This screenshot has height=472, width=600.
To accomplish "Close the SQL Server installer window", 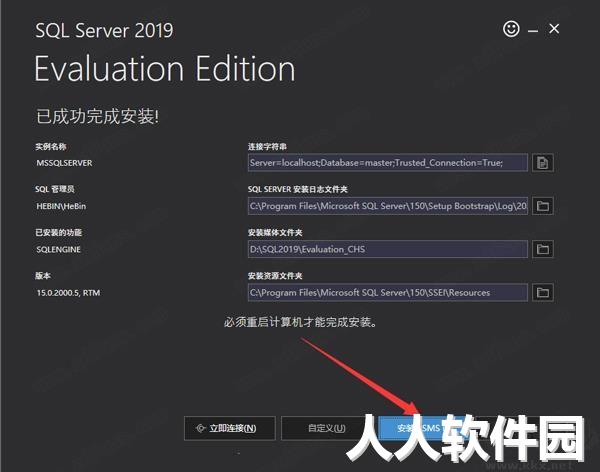I will point(554,29).
